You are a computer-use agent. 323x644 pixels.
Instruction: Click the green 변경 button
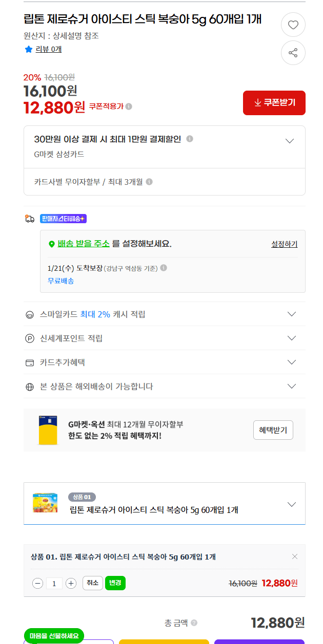115,583
